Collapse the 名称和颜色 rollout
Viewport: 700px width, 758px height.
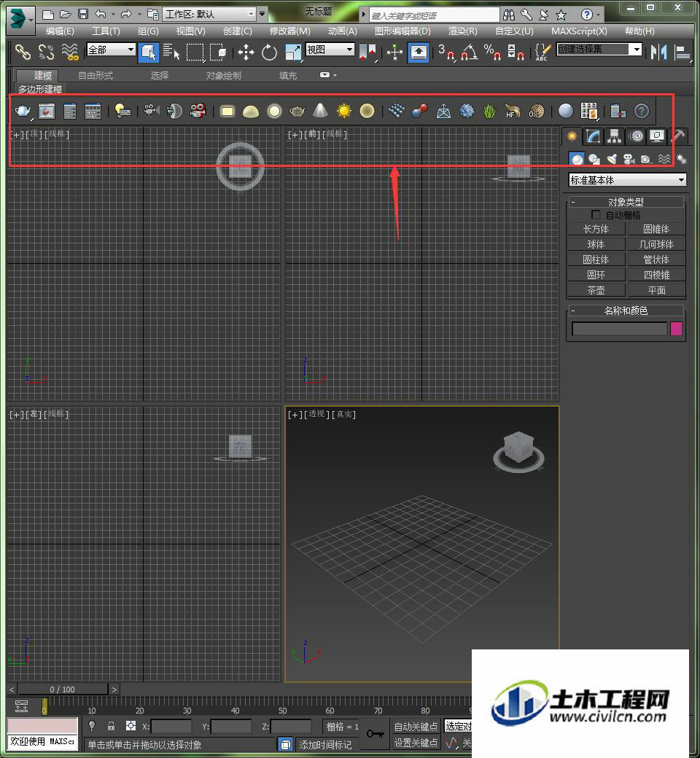(626, 310)
